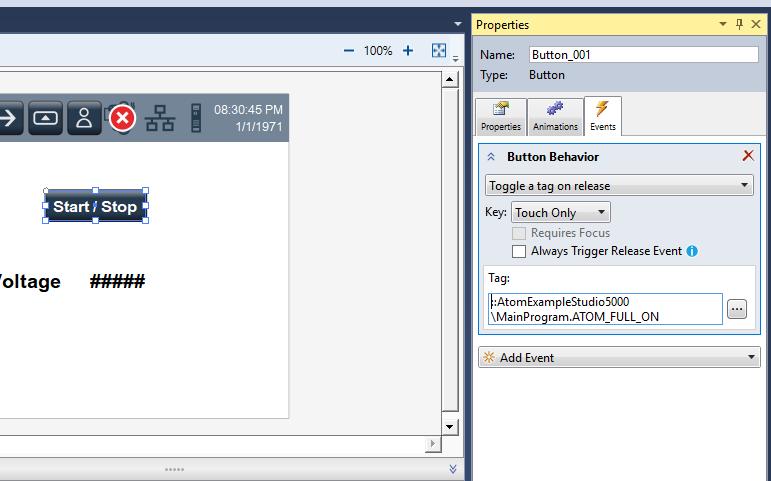Delete the Button Behavior event with red X
The height and width of the screenshot is (481, 771).
point(748,155)
